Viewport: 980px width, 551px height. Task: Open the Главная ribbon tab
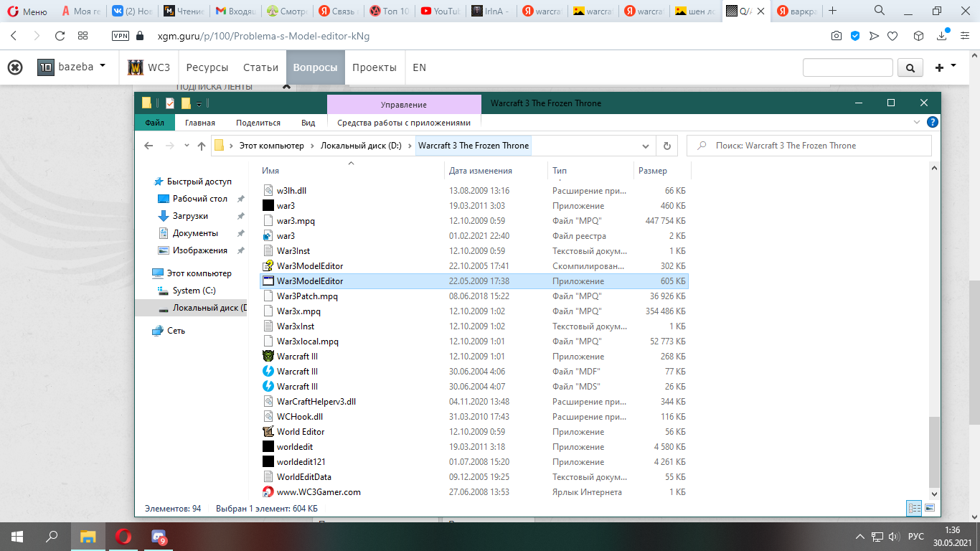[x=200, y=123]
